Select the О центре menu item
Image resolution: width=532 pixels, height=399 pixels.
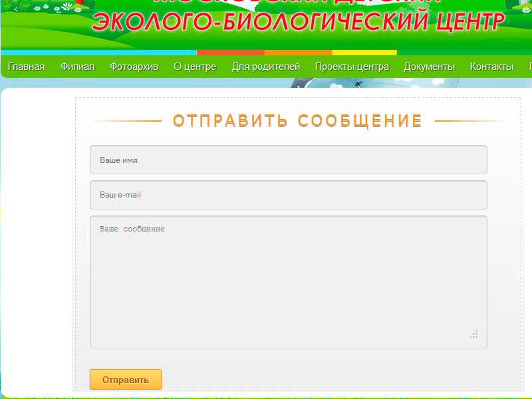(195, 66)
